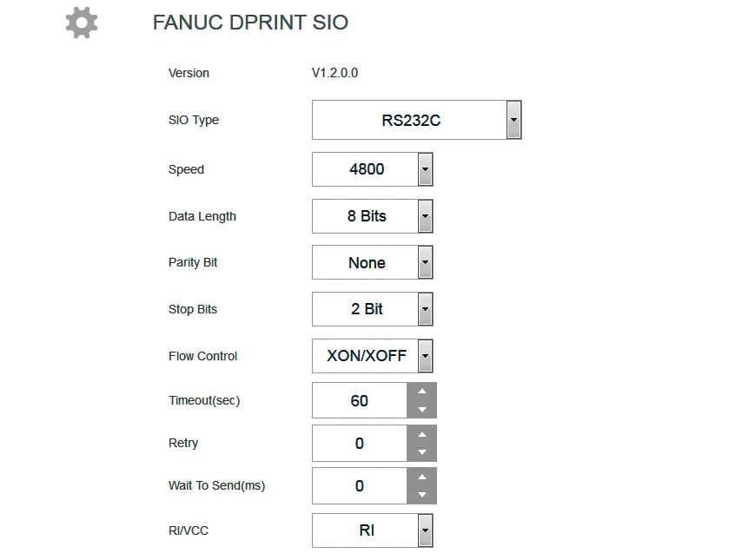Click the settings gear icon
742x560 pixels.
(82, 23)
